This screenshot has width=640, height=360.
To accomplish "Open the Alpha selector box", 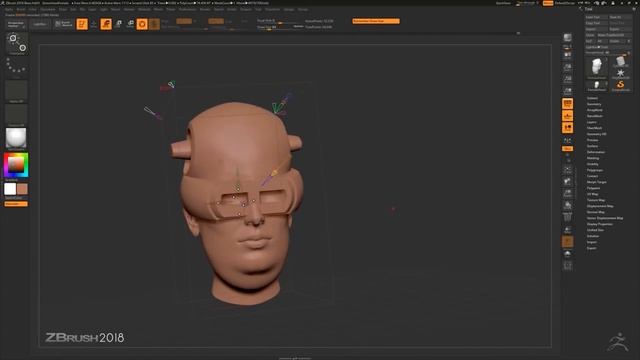I will [16, 91].
